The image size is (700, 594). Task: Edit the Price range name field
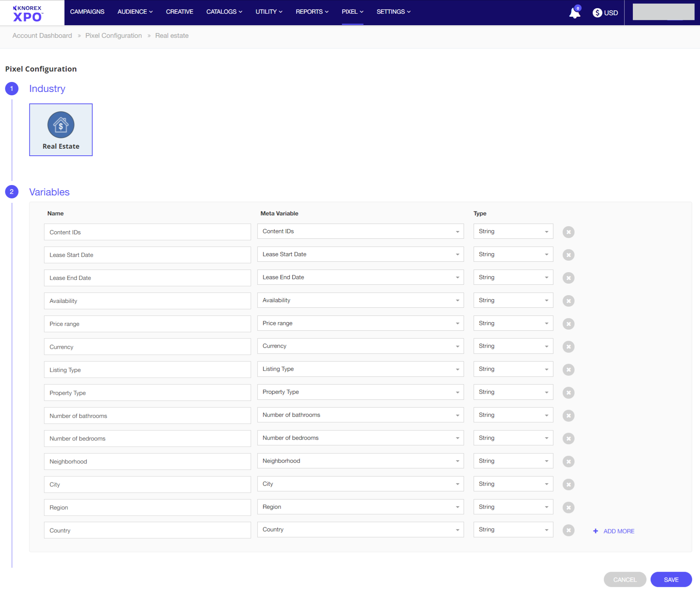point(147,324)
